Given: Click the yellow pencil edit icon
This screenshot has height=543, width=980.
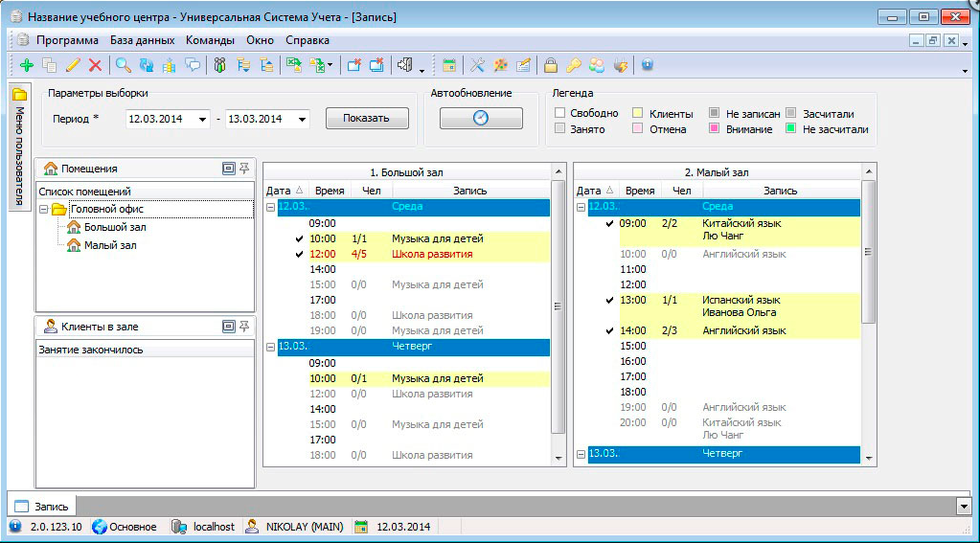Looking at the screenshot, I should pyautogui.click(x=72, y=65).
